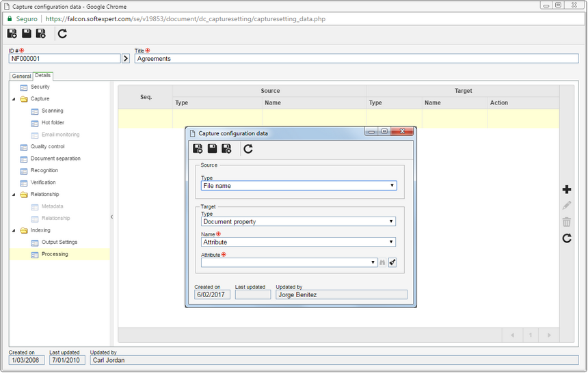Click the Target Action column header
The width and height of the screenshot is (588, 373).
pos(523,102)
